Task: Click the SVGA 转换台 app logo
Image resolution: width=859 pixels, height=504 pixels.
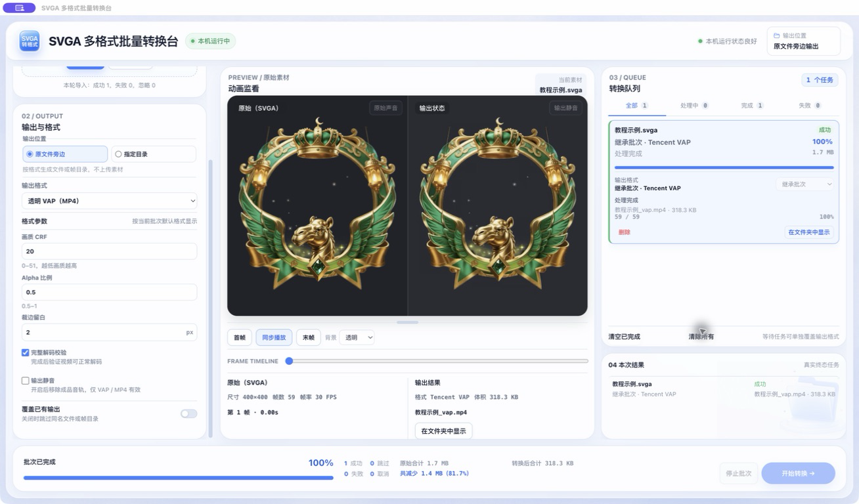Action: [30, 41]
